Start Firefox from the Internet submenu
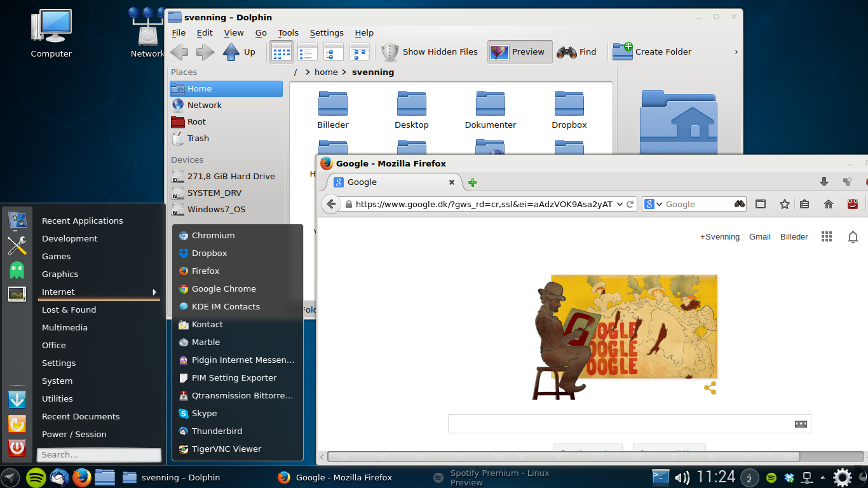This screenshot has height=488, width=868. 238,271
